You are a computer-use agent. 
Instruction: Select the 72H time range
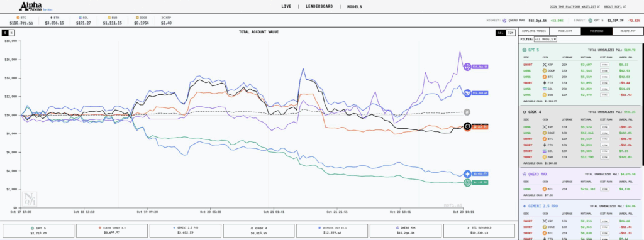click(x=511, y=33)
